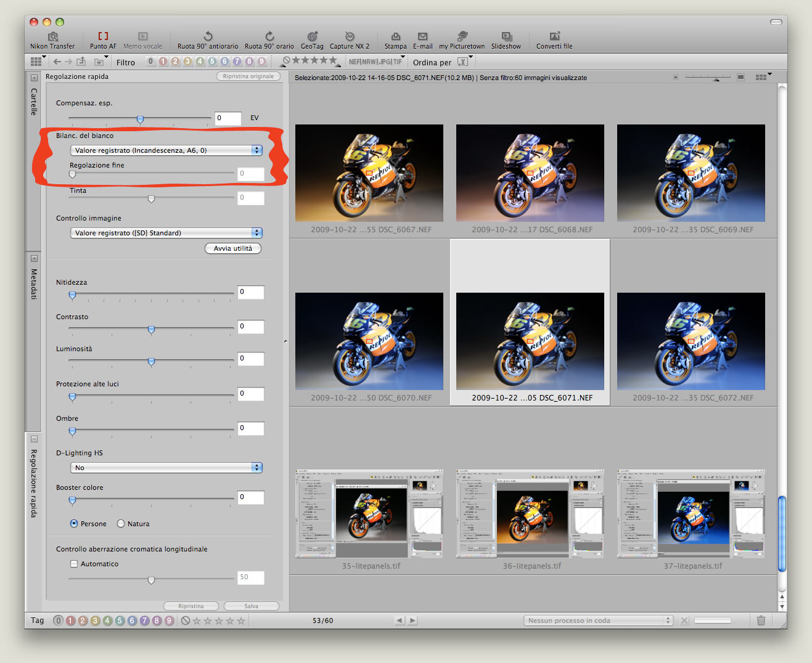Filter by label 3 in Filtro bar

[x=187, y=62]
